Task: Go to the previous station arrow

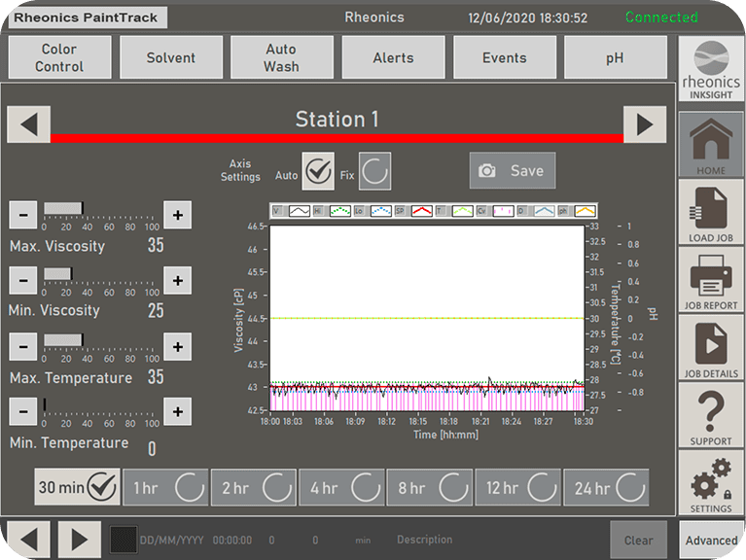Action: (28, 123)
